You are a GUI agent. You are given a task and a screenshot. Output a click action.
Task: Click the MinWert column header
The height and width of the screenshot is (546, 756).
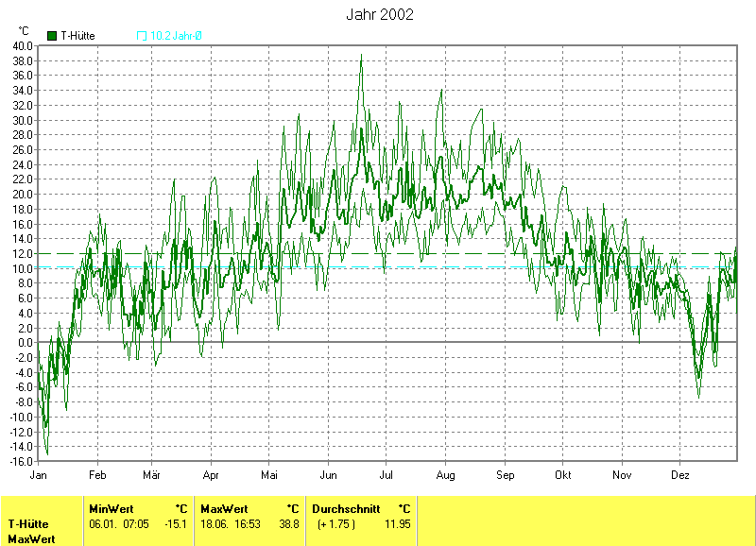point(112,508)
